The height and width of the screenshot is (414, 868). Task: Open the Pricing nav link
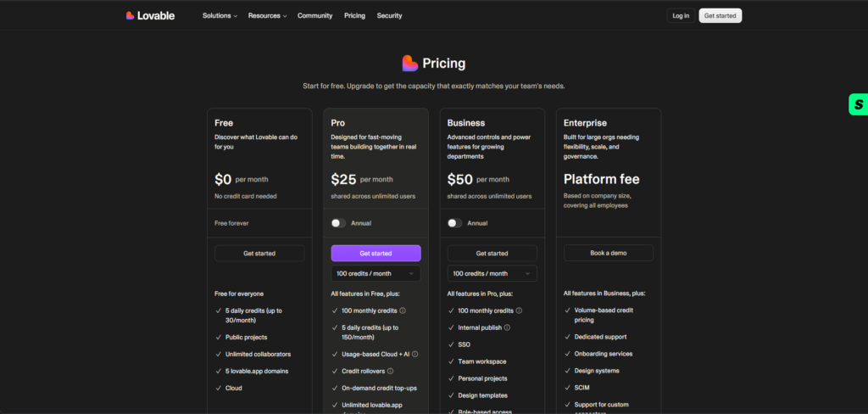355,15
